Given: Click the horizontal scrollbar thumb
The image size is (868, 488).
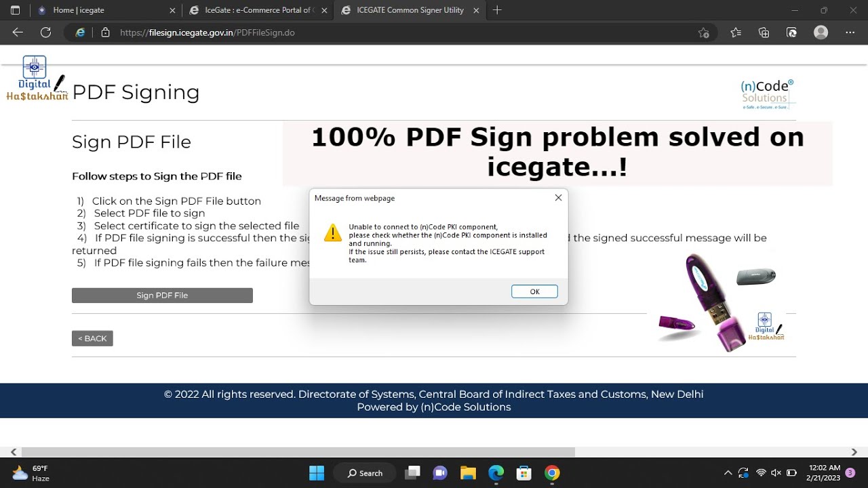Looking at the screenshot, I should coord(298,452).
